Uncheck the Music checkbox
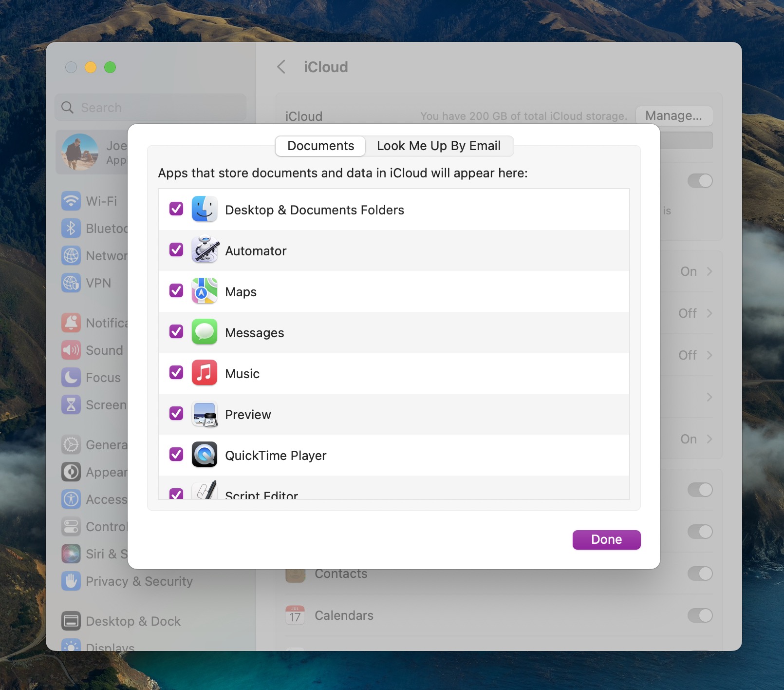The height and width of the screenshot is (690, 784). click(176, 373)
